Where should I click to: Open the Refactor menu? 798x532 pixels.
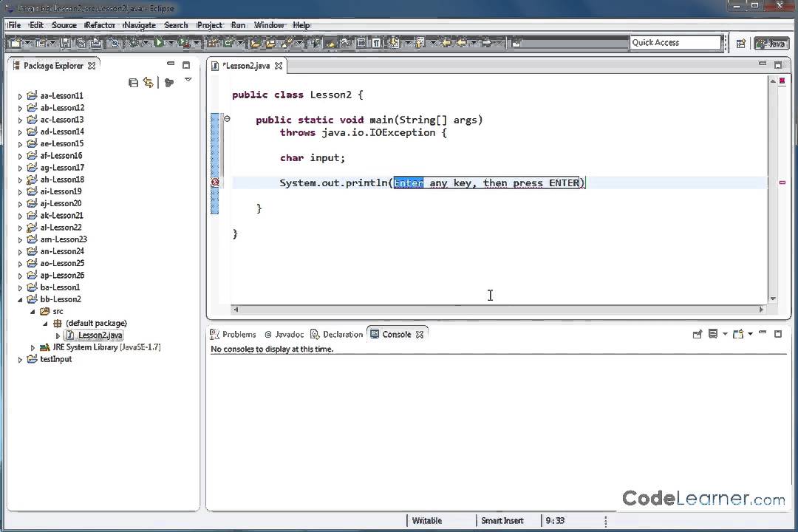[100, 25]
